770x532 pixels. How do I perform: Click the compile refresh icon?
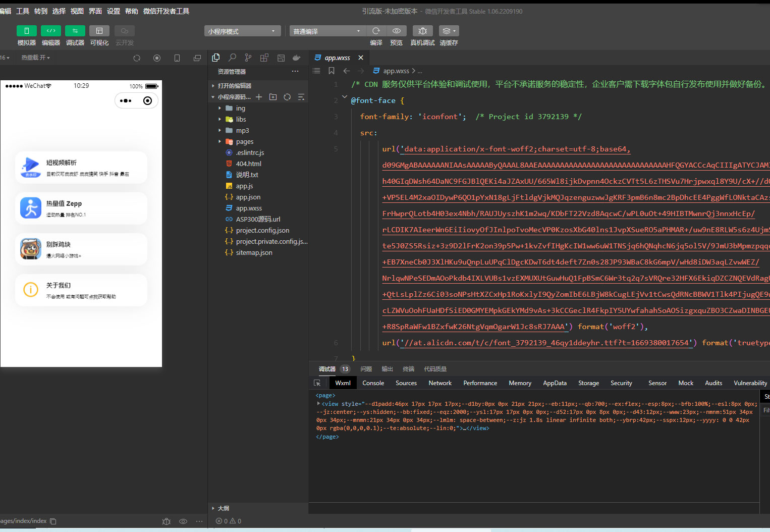click(x=376, y=31)
